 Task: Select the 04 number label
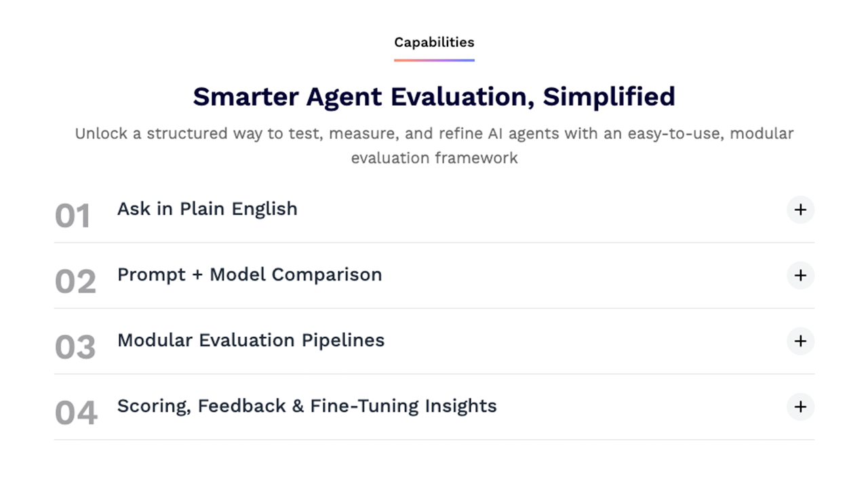tap(76, 413)
